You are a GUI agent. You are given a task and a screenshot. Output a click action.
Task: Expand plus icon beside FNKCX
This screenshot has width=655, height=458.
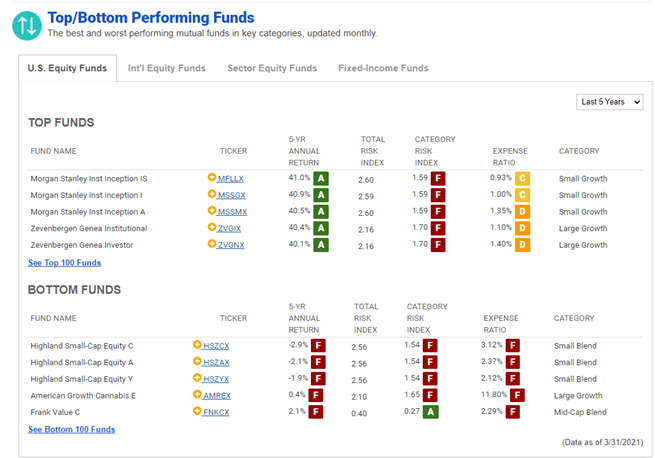coord(197,411)
